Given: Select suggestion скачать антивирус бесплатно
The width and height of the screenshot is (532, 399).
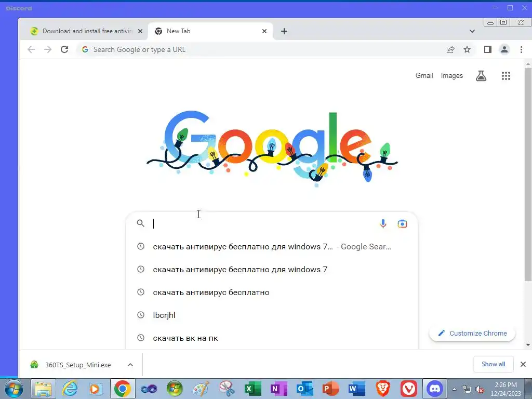Looking at the screenshot, I should tap(271, 292).
